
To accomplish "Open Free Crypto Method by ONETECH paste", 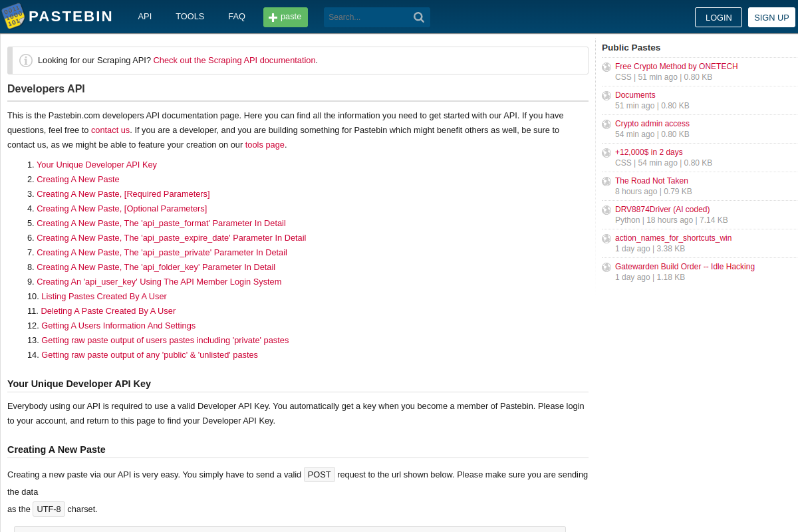I will (676, 66).
